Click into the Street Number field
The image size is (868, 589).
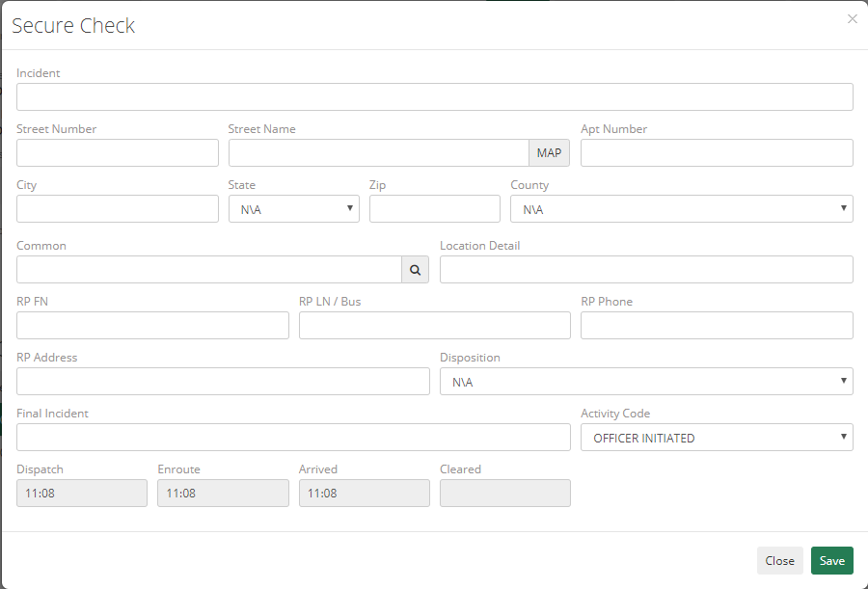click(118, 152)
